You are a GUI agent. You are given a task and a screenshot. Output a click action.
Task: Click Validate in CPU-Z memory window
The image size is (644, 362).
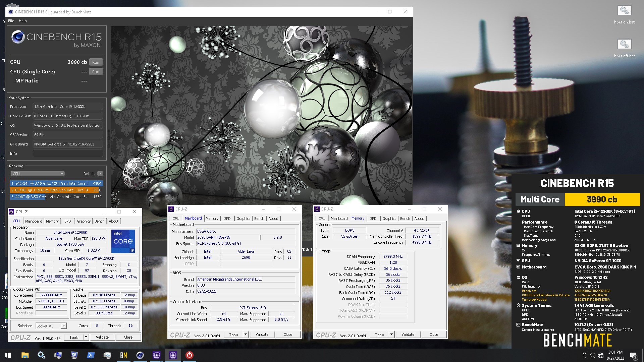(x=408, y=335)
